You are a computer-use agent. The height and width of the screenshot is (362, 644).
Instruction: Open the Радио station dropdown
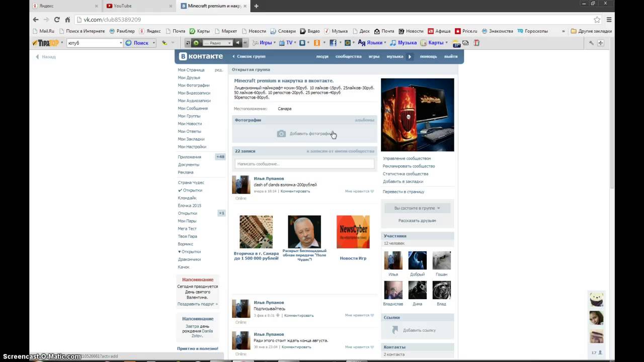point(229,43)
